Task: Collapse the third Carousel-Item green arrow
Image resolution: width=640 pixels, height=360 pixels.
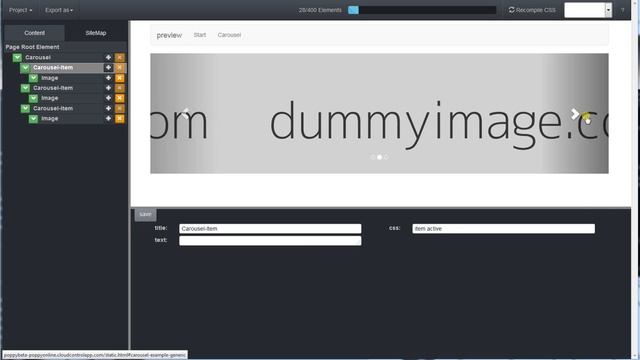Action: (x=25, y=109)
